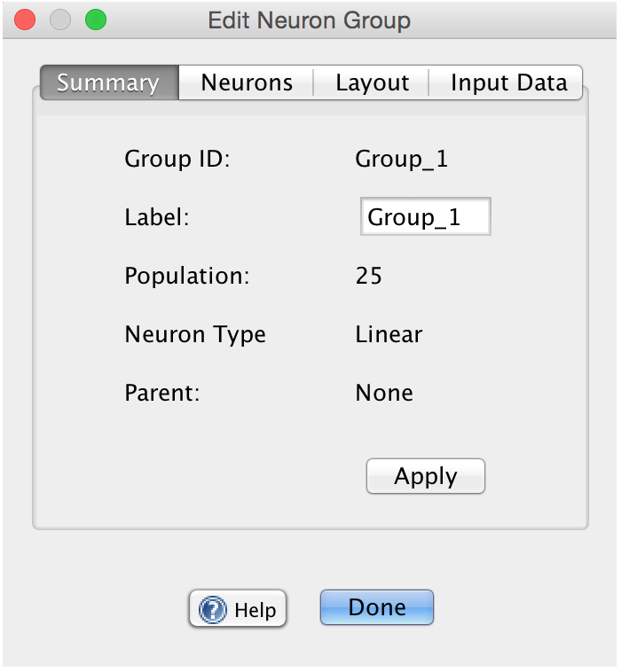Open the Neurons tab

pyautogui.click(x=247, y=83)
